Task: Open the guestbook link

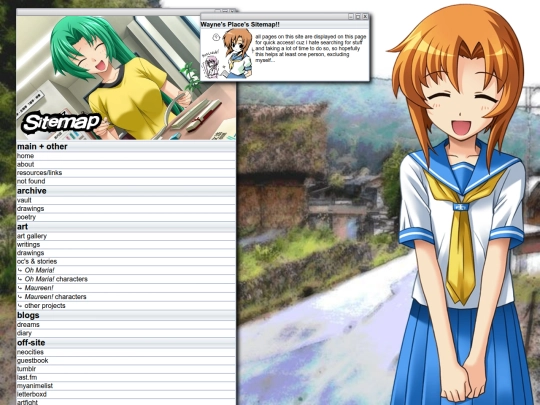Action: click(32, 360)
